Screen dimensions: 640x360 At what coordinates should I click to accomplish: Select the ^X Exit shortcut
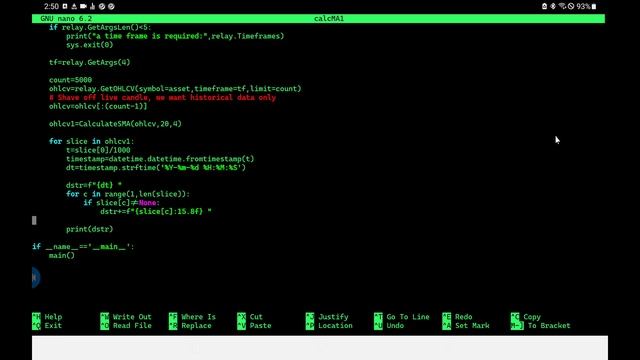pyautogui.click(x=47, y=326)
